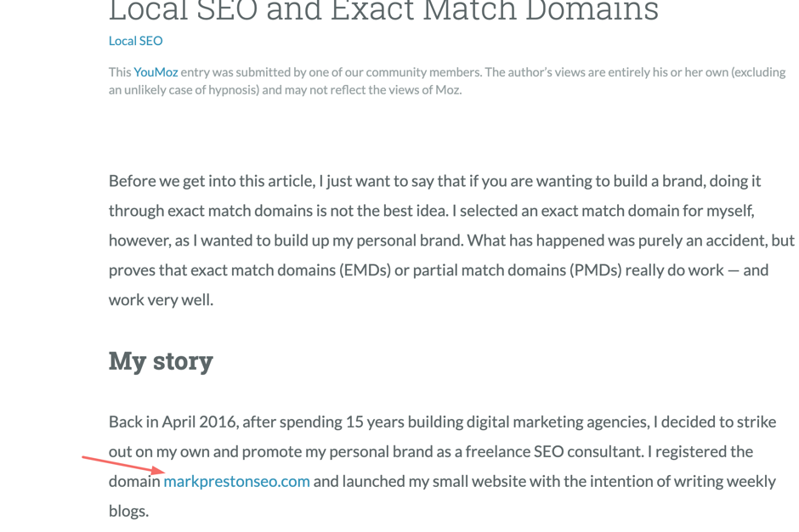Click the My story heading
The width and height of the screenshot is (799, 532).
pos(161,362)
